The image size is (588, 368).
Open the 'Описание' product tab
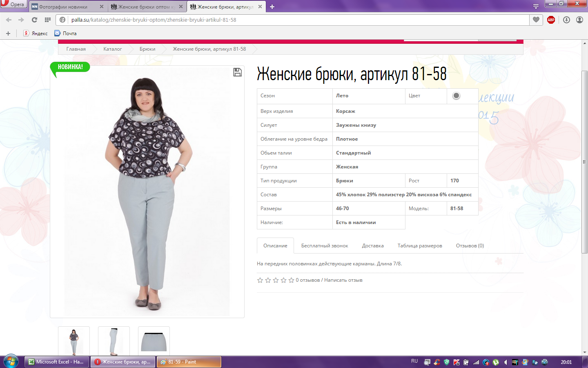point(275,246)
